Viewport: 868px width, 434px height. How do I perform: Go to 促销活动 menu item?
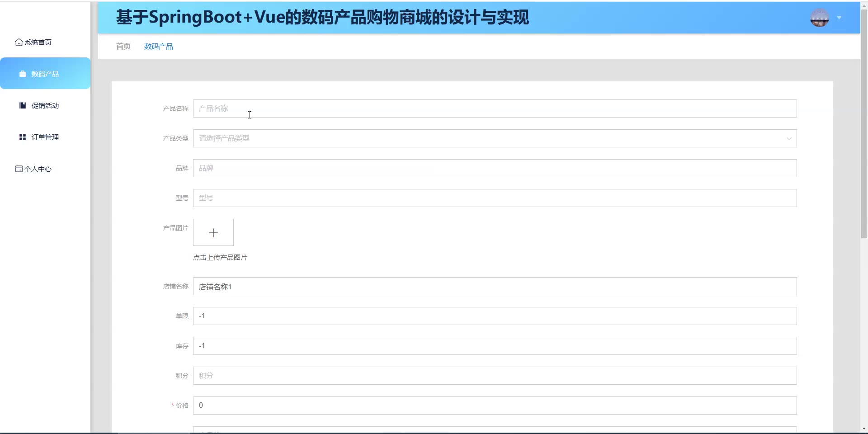click(45, 105)
